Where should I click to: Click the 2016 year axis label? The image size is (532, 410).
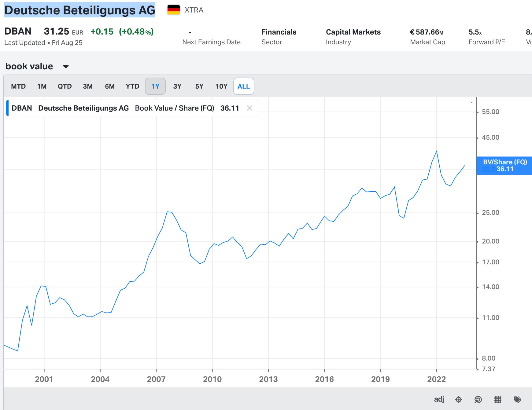[x=324, y=379]
